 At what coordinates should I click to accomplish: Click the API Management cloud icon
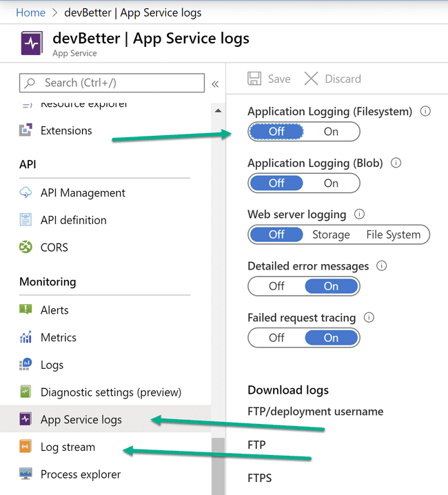click(26, 192)
